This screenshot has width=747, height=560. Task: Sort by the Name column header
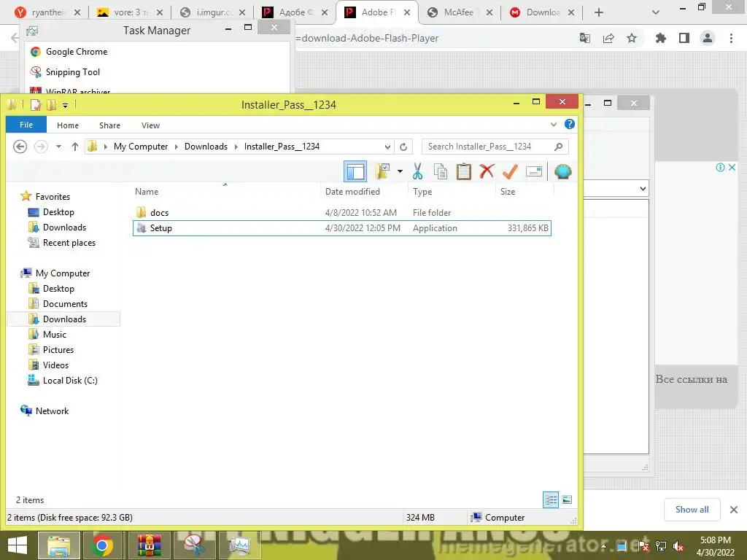point(146,192)
